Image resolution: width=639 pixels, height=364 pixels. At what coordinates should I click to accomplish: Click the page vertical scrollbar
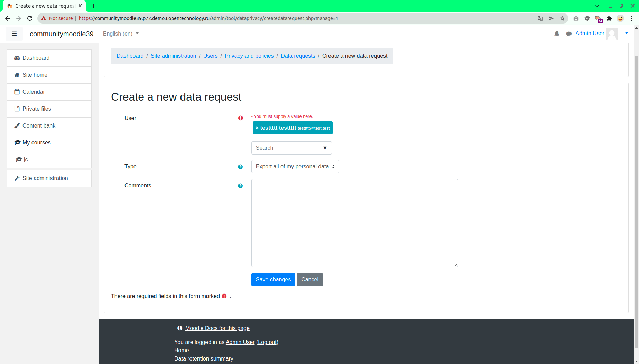point(636,202)
